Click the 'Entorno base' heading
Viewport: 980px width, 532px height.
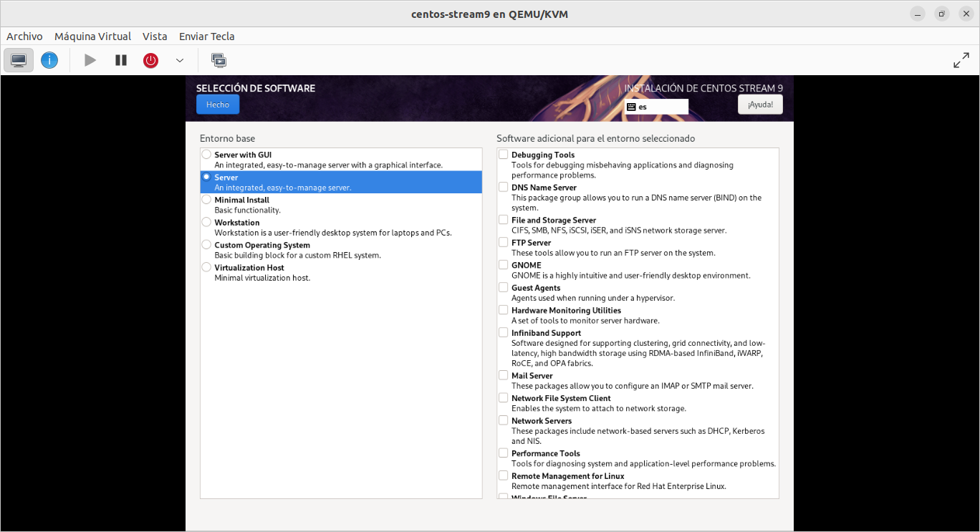coord(227,138)
